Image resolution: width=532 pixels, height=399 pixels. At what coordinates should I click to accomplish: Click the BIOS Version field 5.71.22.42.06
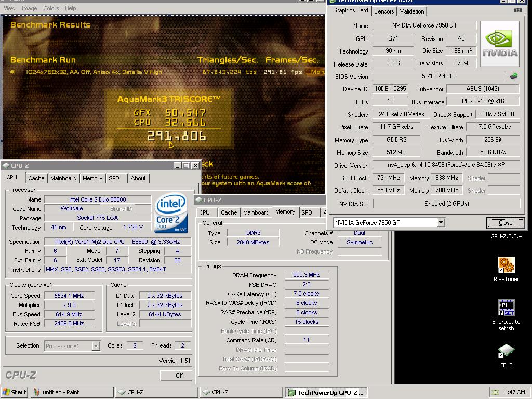(x=439, y=76)
